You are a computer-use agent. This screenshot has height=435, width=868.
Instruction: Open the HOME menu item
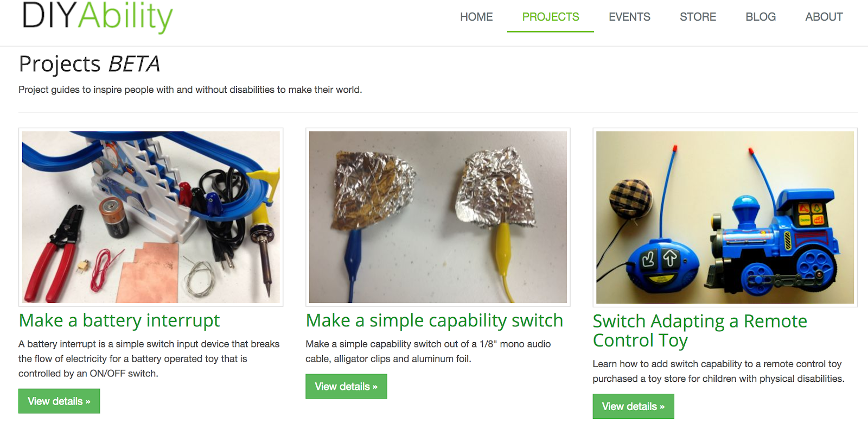pos(476,17)
